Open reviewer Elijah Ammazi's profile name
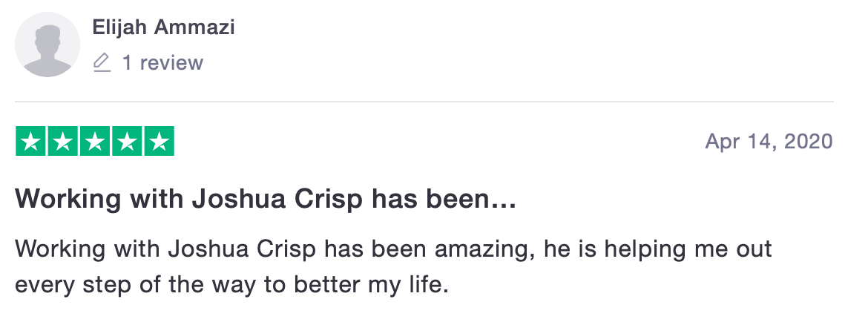This screenshot has width=868, height=325. [x=163, y=28]
